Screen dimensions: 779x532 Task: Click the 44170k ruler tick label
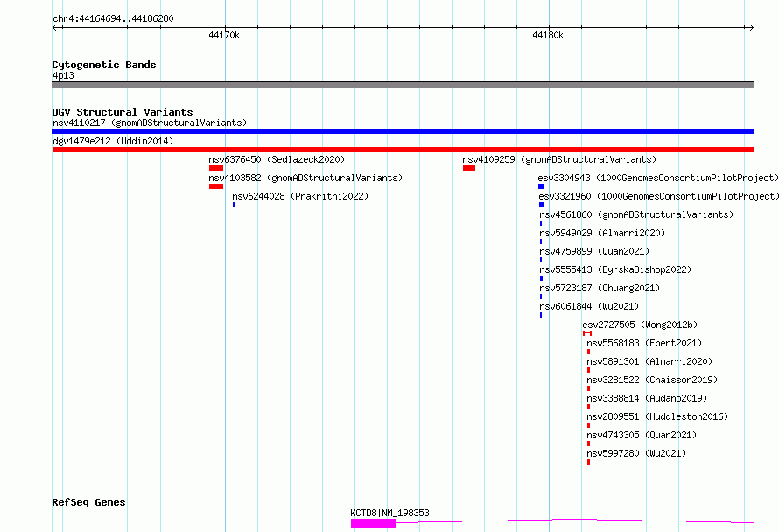pyautogui.click(x=224, y=35)
